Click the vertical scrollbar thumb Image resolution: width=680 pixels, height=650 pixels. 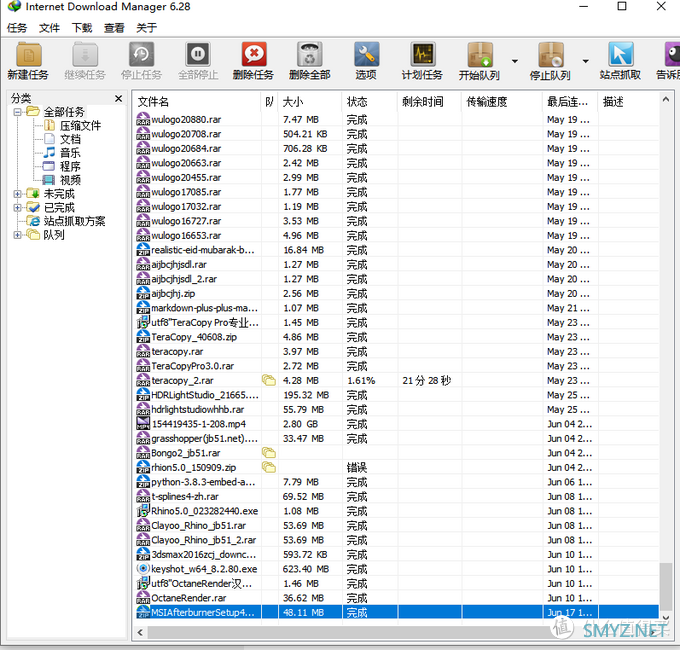(666, 586)
